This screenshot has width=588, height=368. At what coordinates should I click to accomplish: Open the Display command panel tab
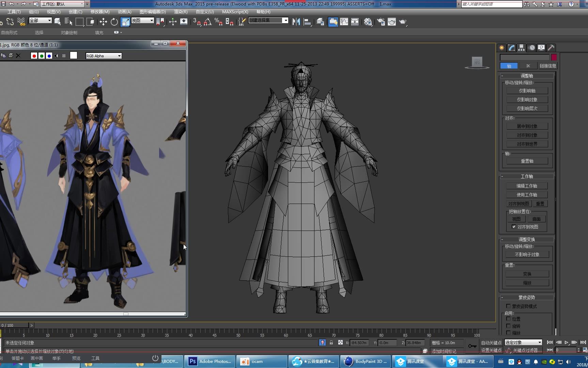[x=541, y=48]
